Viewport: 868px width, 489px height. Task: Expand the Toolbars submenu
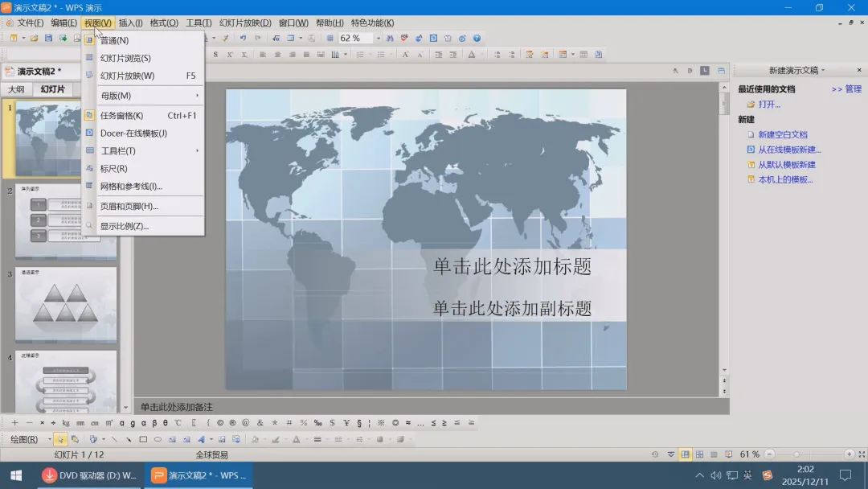tap(145, 150)
